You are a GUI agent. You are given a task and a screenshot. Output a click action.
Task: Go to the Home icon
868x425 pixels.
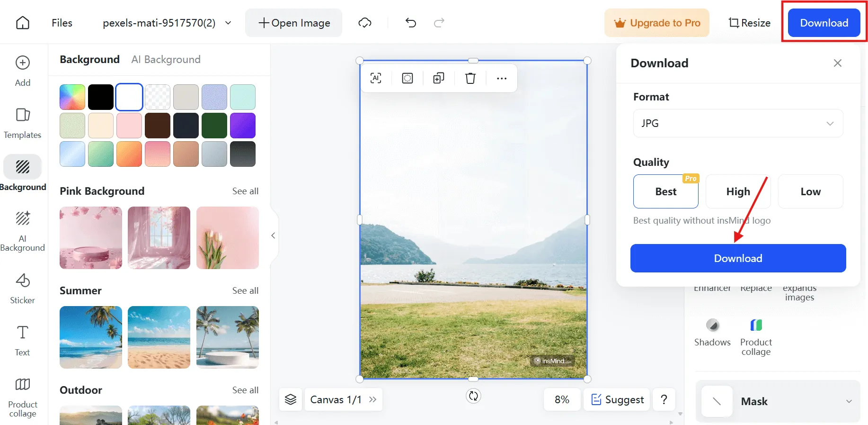[x=23, y=23]
